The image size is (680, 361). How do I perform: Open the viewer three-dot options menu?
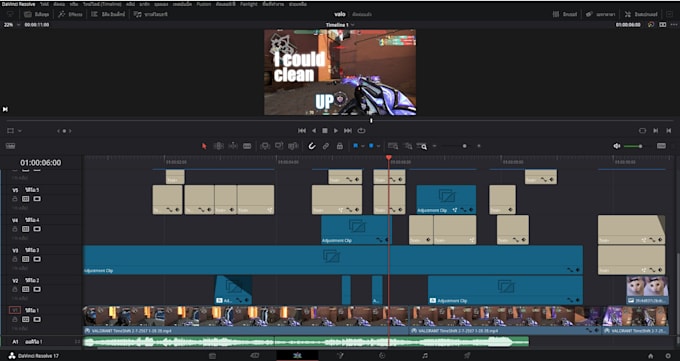(673, 25)
